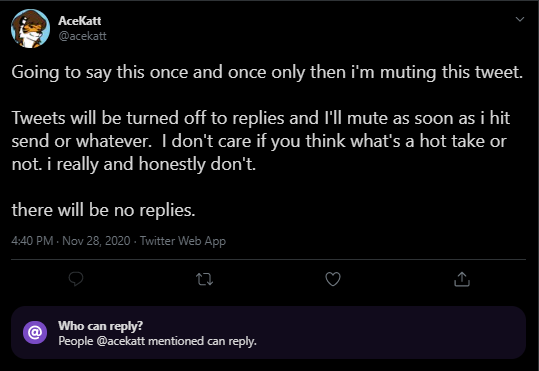Expand the tweet options chevron menu
This screenshot has height=371, width=539.
[x=520, y=19]
